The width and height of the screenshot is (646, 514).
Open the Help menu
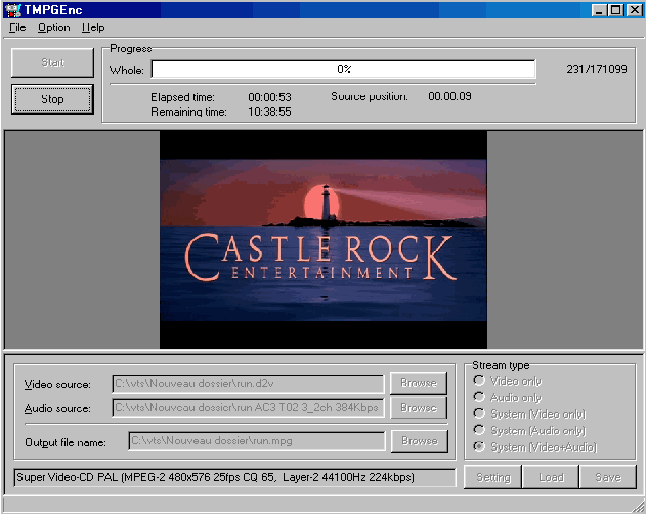93,28
